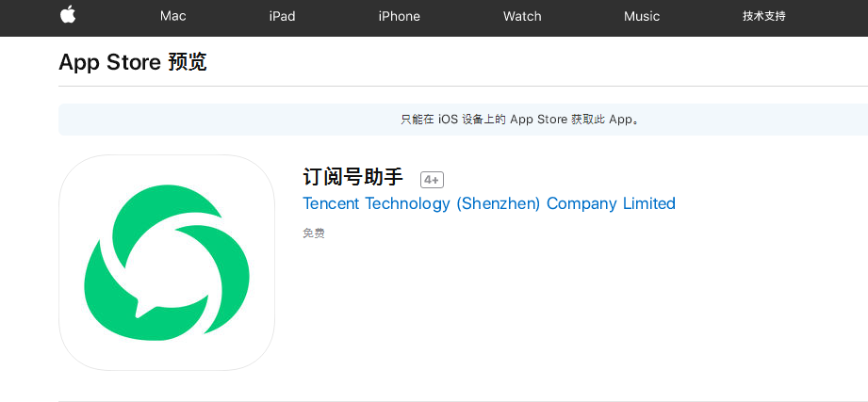Click the App Store 预览 heading
The height and width of the screenshot is (402, 868).
(x=133, y=62)
